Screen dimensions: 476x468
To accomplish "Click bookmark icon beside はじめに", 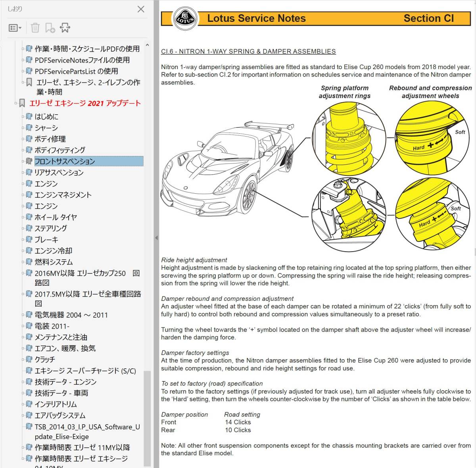I will click(29, 117).
